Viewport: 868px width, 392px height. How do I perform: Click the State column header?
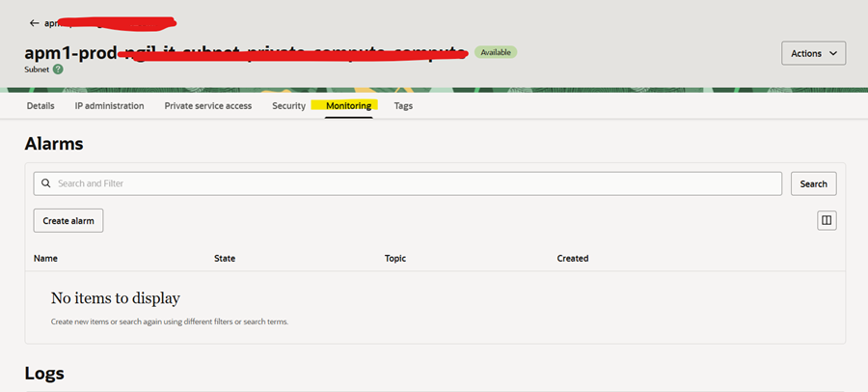(x=225, y=259)
